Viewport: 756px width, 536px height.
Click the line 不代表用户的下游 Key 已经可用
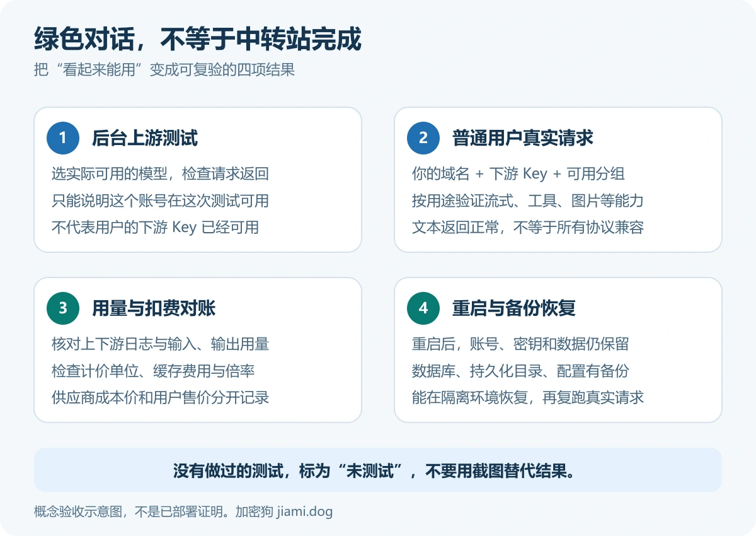pos(155,228)
